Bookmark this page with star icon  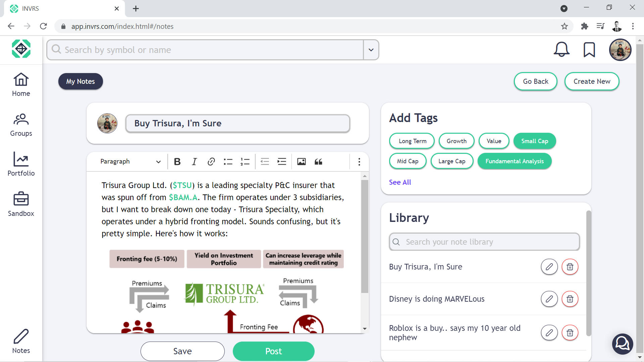tap(565, 26)
